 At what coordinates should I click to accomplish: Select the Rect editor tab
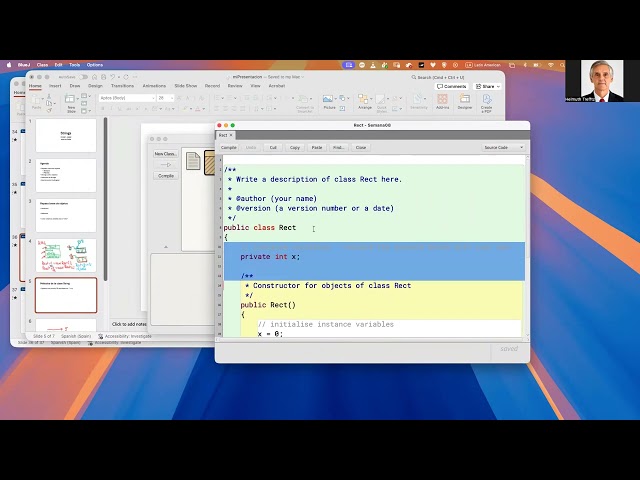click(x=223, y=135)
